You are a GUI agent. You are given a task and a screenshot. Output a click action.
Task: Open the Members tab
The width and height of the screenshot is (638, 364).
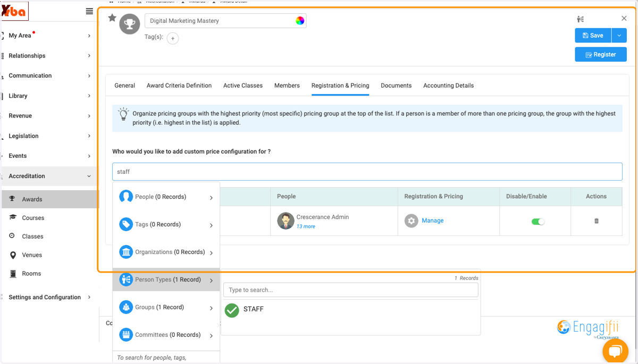[x=287, y=86]
